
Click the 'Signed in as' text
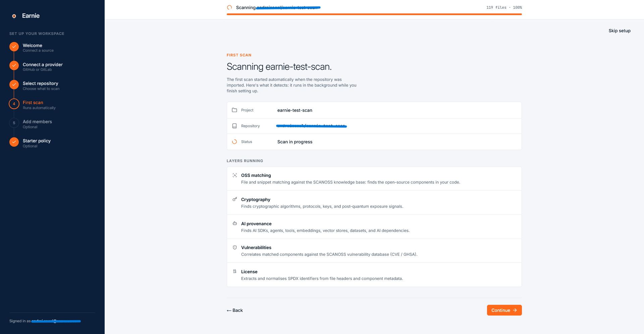(x=20, y=321)
